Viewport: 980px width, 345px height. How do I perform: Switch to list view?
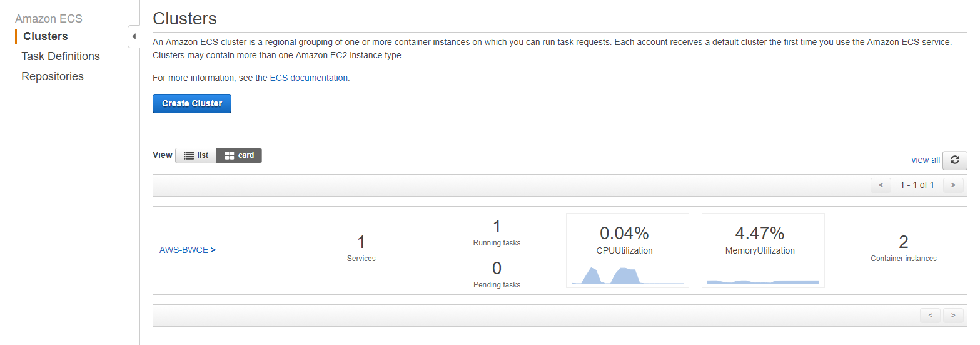(x=196, y=155)
